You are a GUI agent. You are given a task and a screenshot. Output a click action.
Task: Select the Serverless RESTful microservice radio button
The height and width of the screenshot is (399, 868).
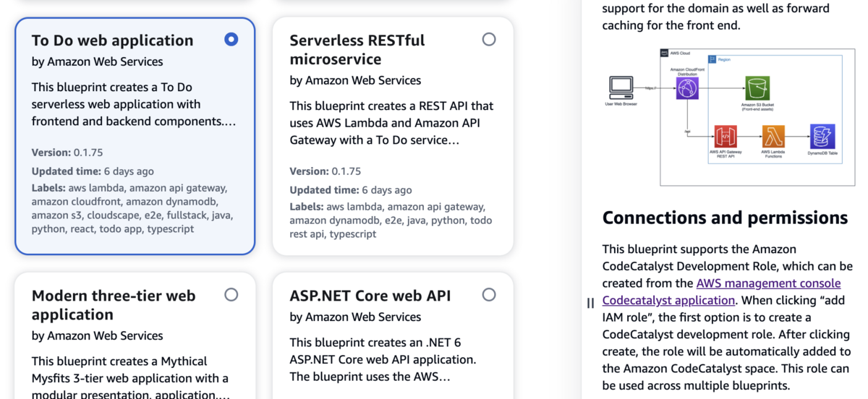coord(489,39)
